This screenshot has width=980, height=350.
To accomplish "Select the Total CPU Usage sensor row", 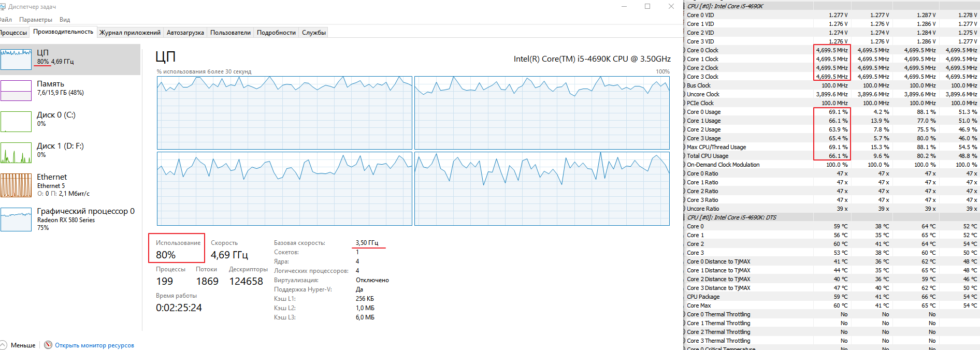I will coord(708,156).
